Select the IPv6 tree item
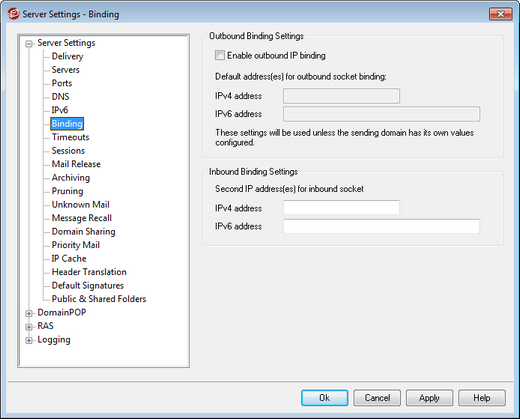The width and height of the screenshot is (520, 419). click(x=60, y=110)
